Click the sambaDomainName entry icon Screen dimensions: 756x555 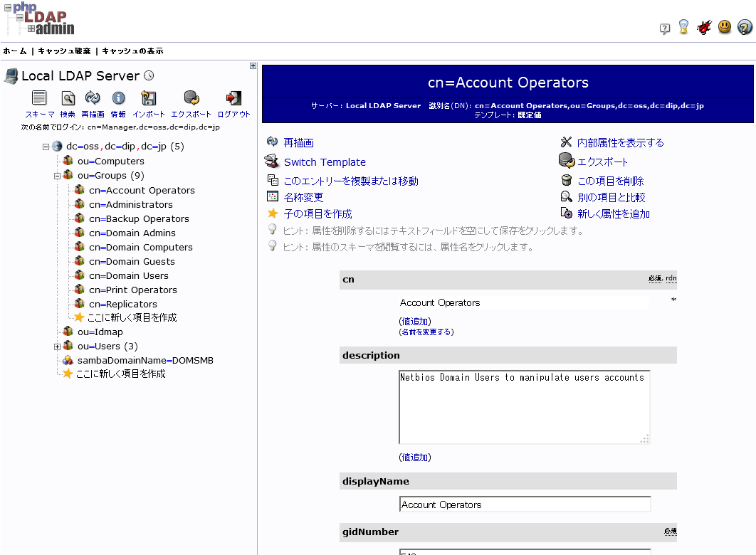pyautogui.click(x=68, y=360)
